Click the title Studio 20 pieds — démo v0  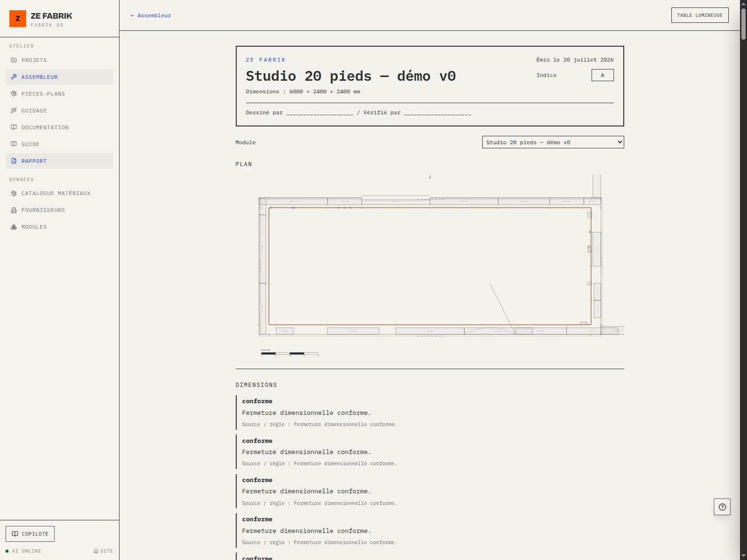tap(351, 76)
